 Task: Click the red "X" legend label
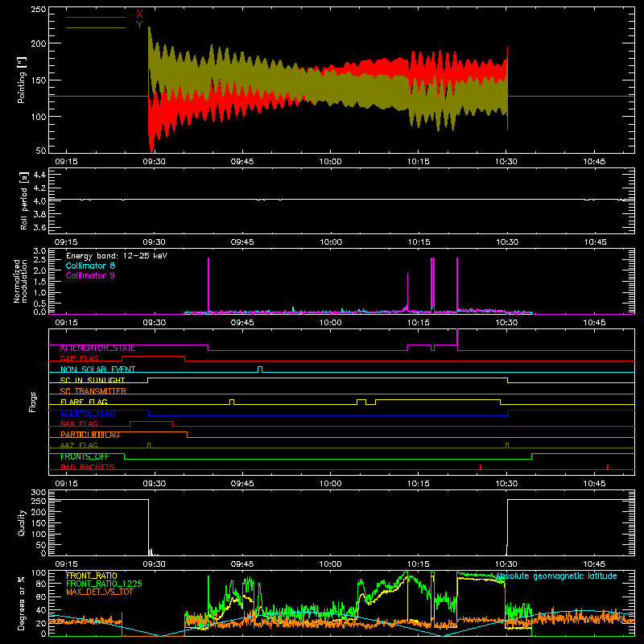pyautogui.click(x=139, y=14)
